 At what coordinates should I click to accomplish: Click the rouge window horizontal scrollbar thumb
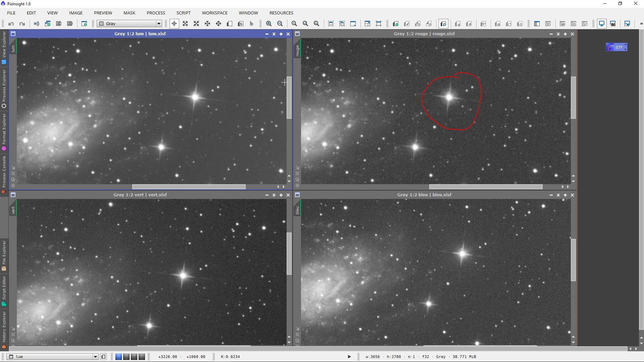tap(486, 187)
